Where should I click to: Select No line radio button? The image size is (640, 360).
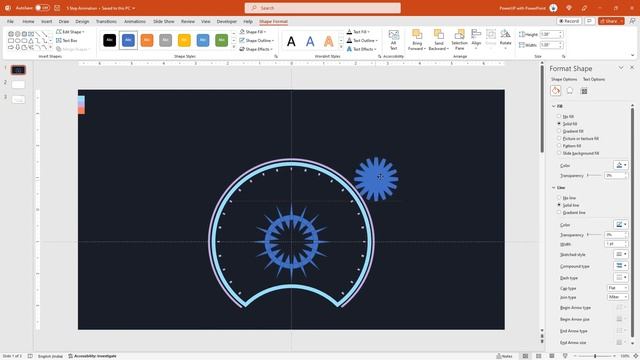tap(559, 198)
